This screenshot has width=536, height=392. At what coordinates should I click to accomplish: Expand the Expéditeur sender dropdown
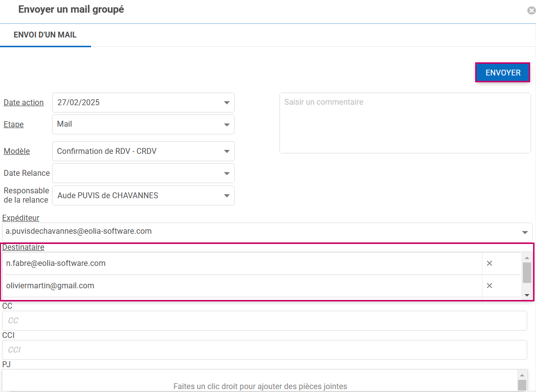point(525,232)
